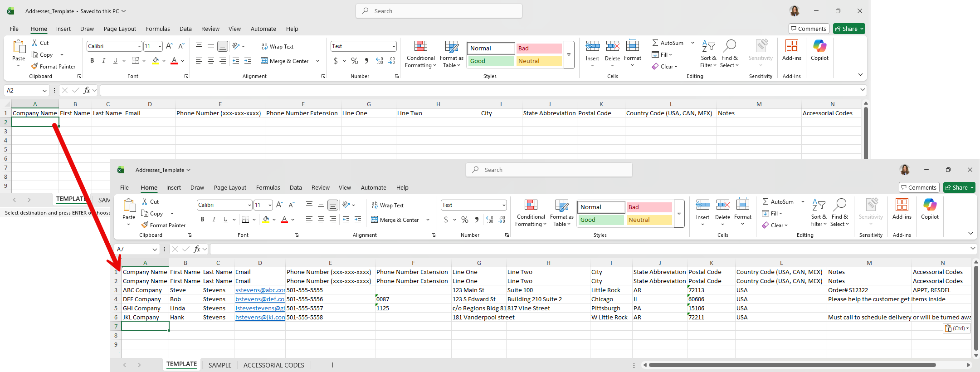The height and width of the screenshot is (372, 980).
Task: Open the sstevens@abc.com email link
Action: coord(260,290)
